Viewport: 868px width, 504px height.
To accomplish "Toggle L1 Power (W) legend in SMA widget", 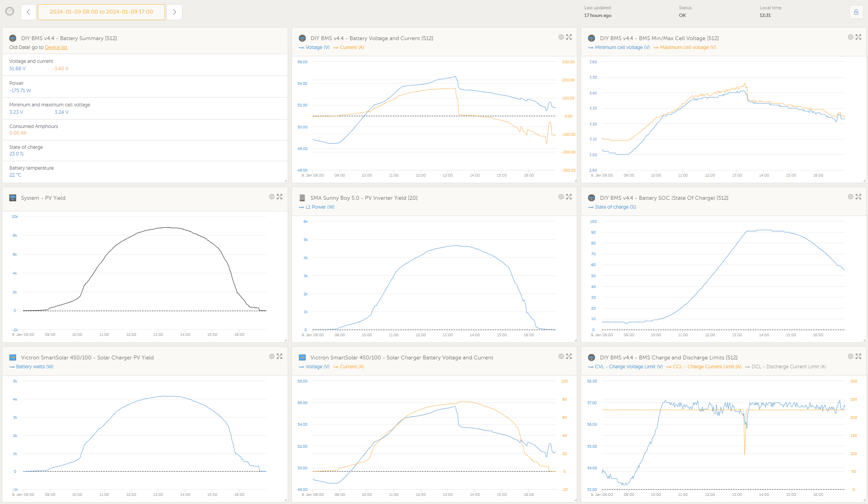I will point(319,207).
